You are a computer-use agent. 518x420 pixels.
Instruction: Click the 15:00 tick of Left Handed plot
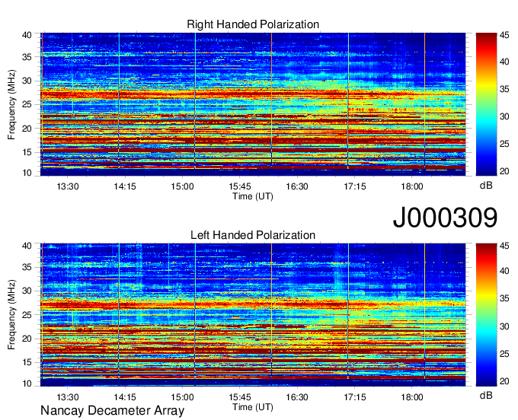pos(182,397)
